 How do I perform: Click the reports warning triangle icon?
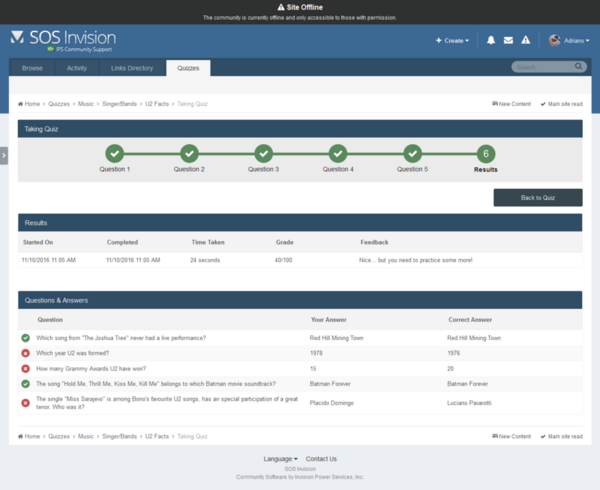click(525, 40)
